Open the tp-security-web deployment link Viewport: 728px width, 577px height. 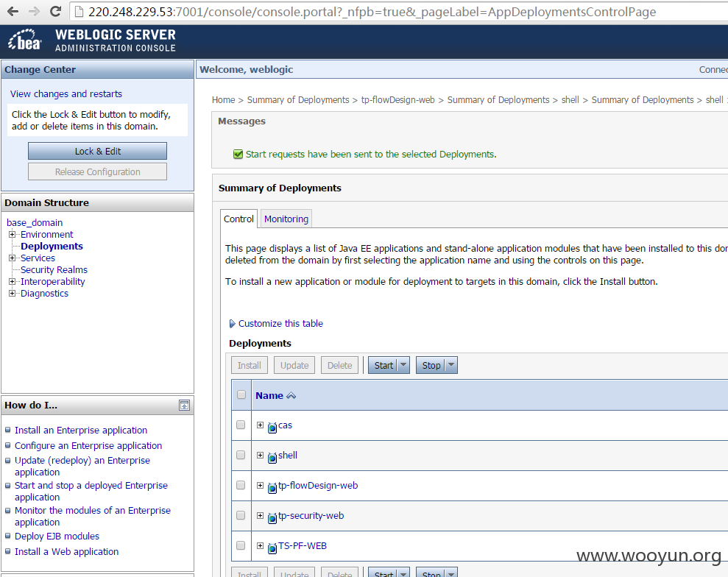tap(311, 515)
